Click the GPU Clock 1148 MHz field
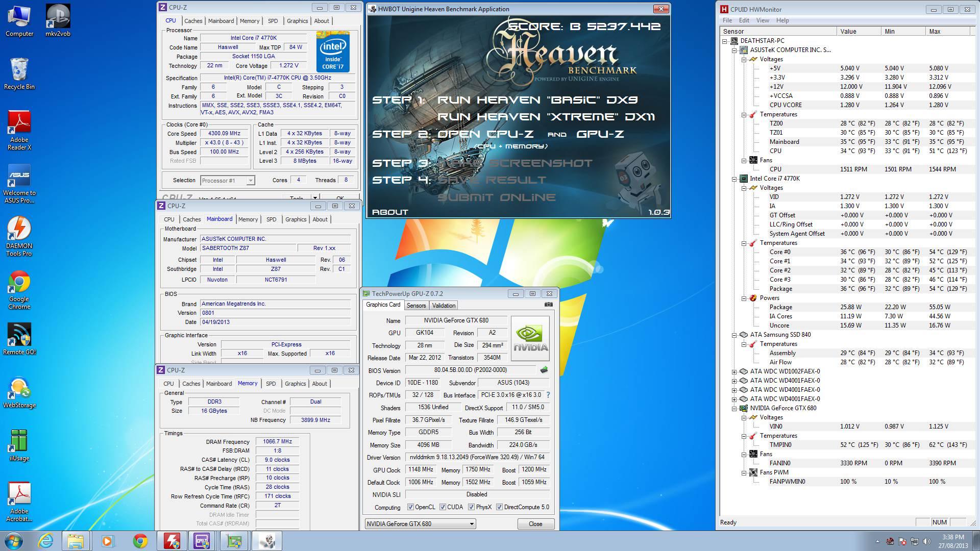The width and height of the screenshot is (980, 551). [421, 469]
